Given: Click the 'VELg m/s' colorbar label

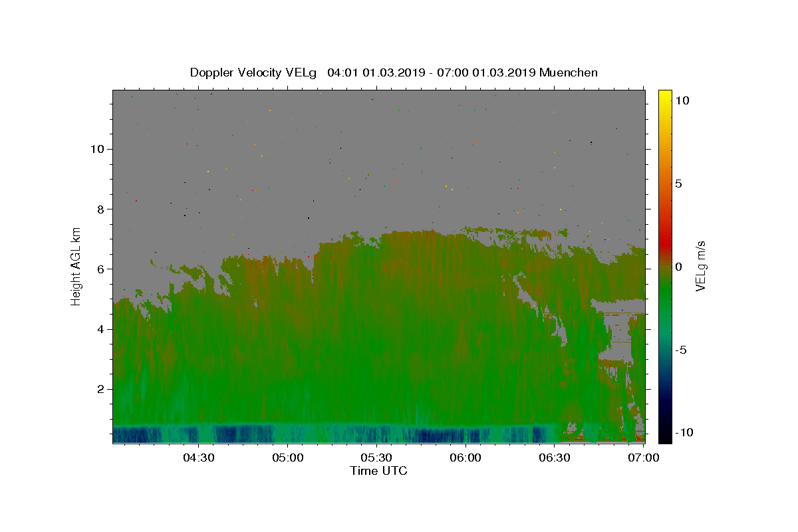Looking at the screenshot, I should pos(700,266).
